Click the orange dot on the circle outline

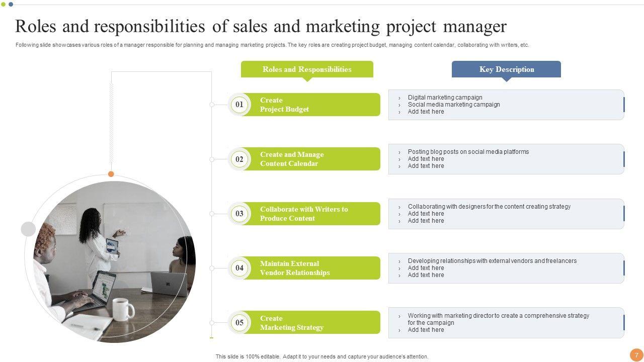[x=111, y=174]
